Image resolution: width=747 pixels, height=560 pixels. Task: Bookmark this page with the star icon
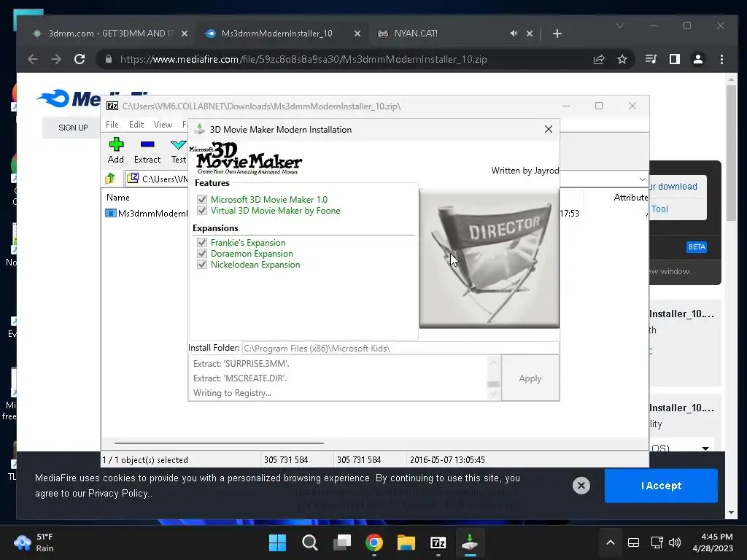coord(622,59)
